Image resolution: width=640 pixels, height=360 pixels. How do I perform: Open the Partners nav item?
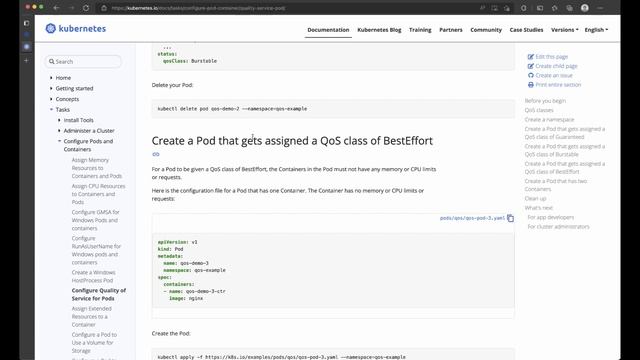click(x=451, y=30)
